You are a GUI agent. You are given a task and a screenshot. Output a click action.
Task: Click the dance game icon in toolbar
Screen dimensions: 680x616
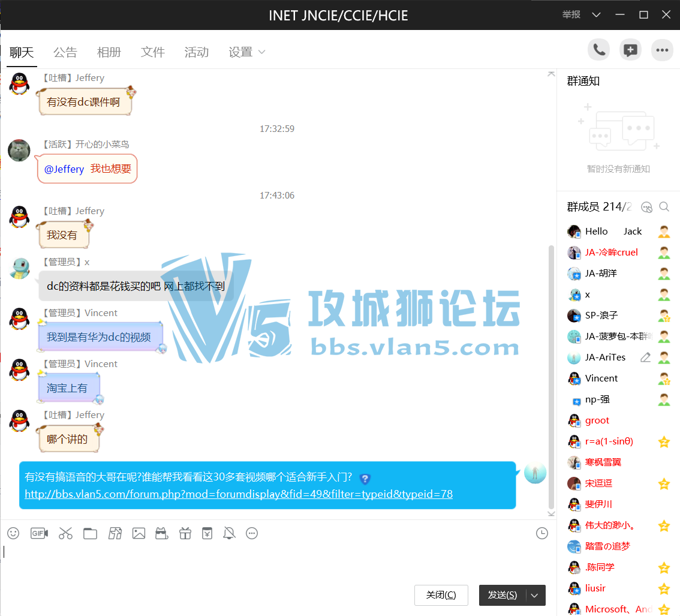point(115,533)
